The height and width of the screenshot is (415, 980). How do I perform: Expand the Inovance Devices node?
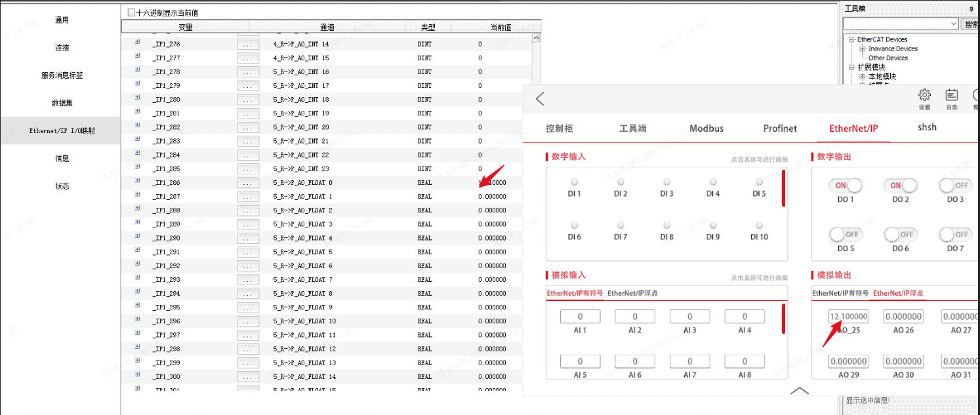(x=863, y=49)
